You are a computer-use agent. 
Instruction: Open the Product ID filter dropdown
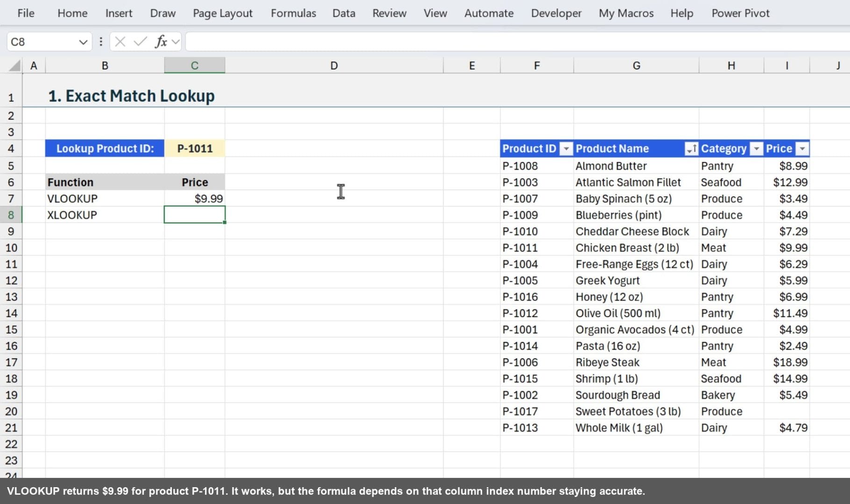566,148
